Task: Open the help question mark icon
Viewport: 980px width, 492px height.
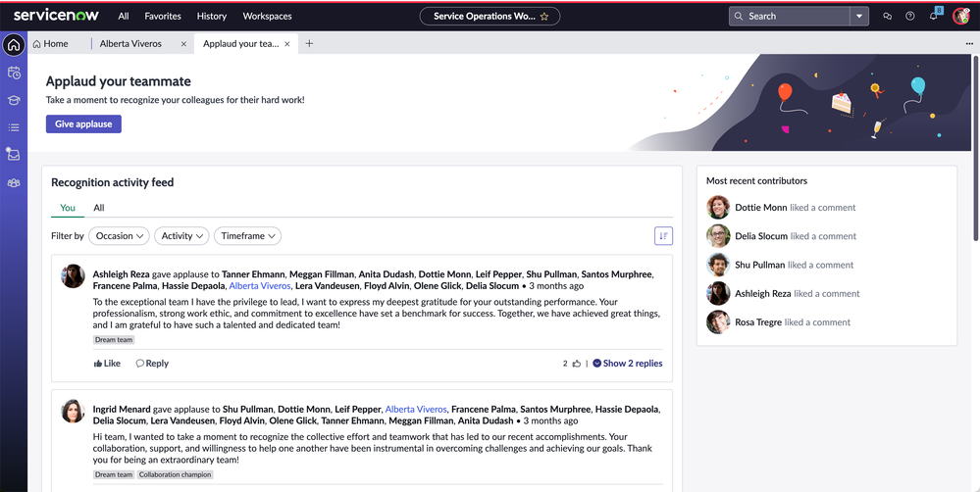Action: coord(909,17)
